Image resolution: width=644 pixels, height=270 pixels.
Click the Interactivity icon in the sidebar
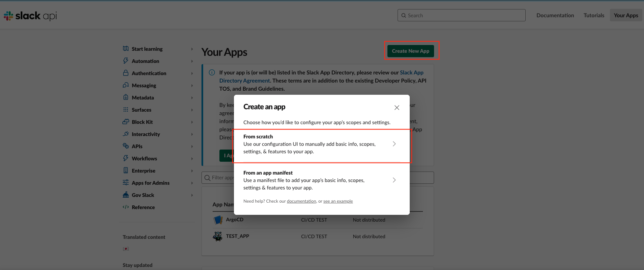pos(126,134)
